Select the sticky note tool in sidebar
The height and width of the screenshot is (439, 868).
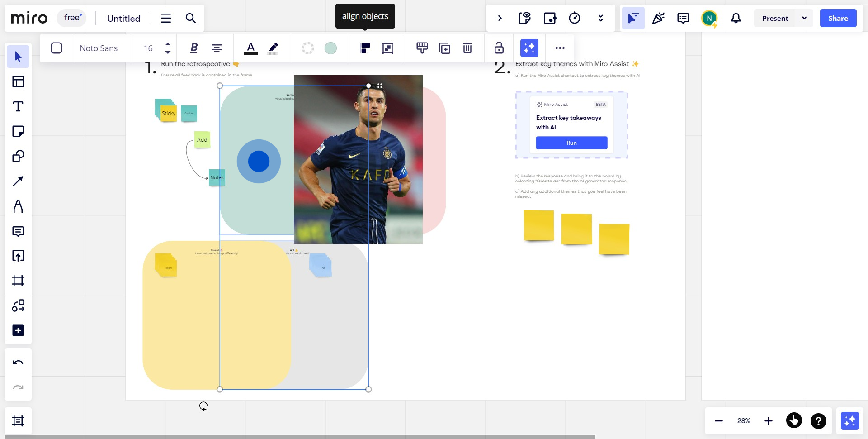click(18, 131)
